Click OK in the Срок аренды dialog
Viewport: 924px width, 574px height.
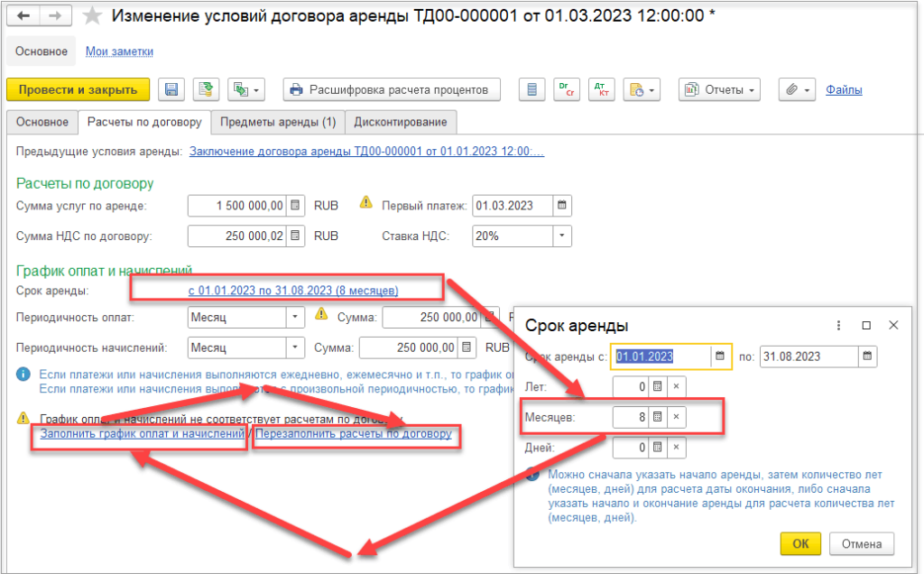pos(800,543)
